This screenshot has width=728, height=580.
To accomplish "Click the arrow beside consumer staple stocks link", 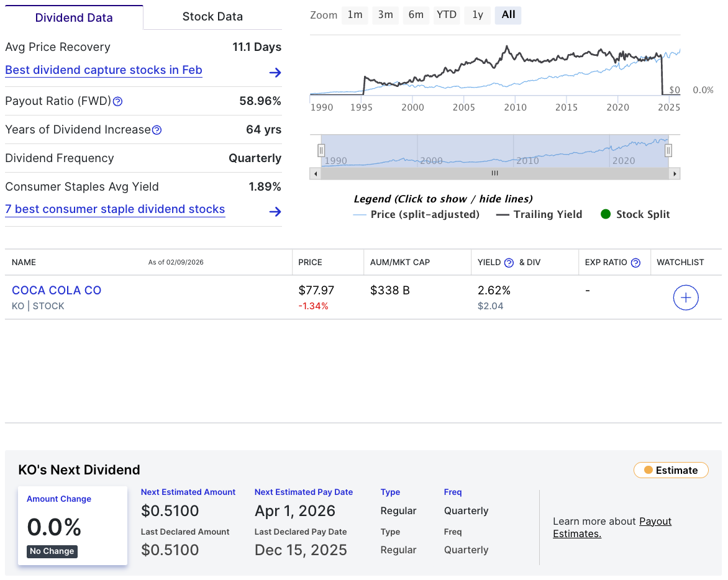I will pyautogui.click(x=275, y=212).
